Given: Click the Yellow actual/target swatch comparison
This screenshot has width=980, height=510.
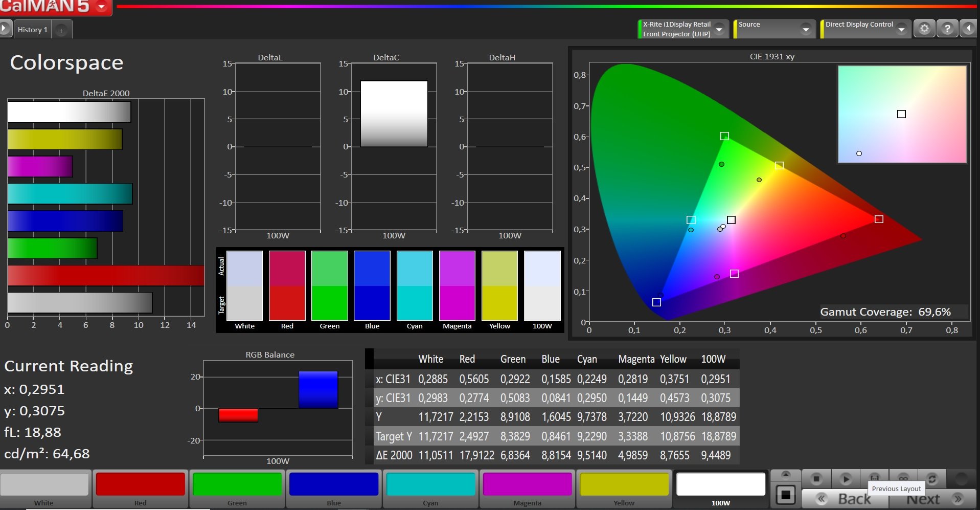Looking at the screenshot, I should click(x=499, y=285).
